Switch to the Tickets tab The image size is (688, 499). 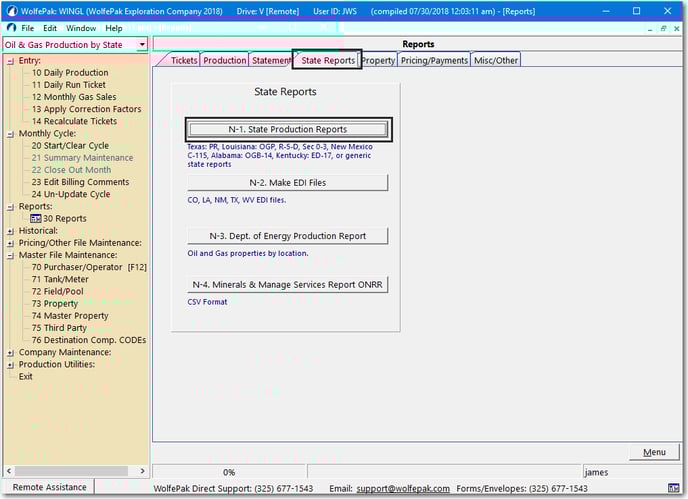click(184, 60)
